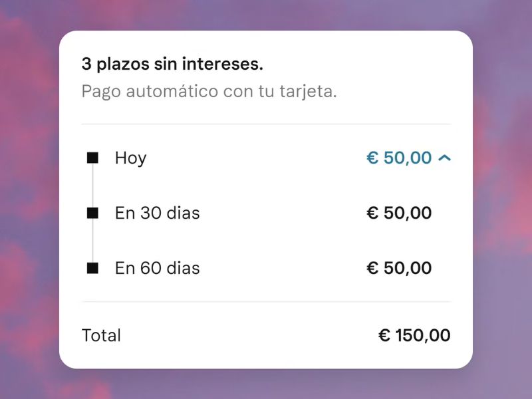Click the Pago automático con tu tarjeta subtitle
This screenshot has height=399, width=532.
click(x=209, y=91)
